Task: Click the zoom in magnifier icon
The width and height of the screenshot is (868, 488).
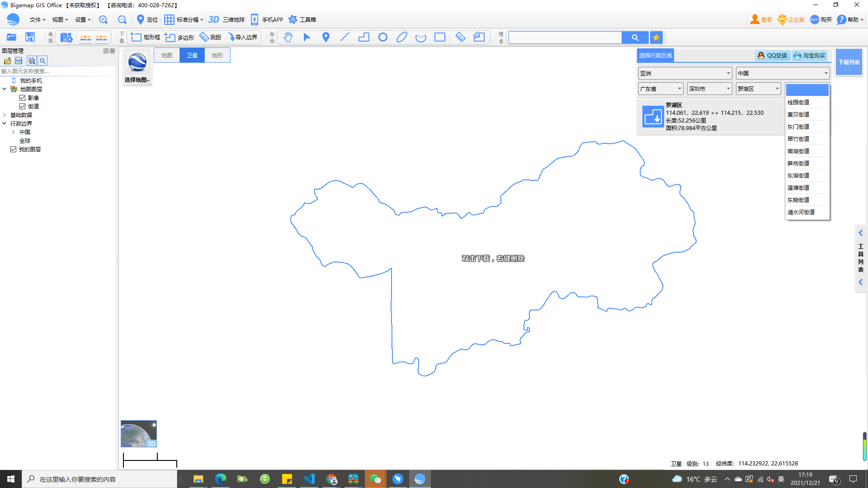Action: [x=104, y=19]
